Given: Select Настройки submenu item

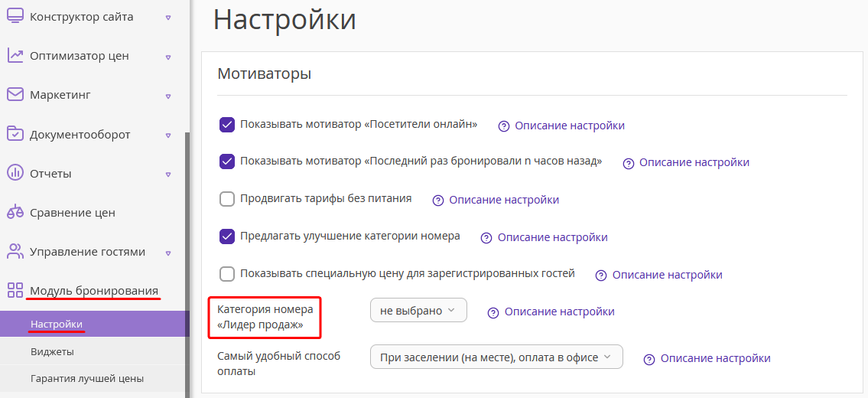Looking at the screenshot, I should tap(95, 324).
